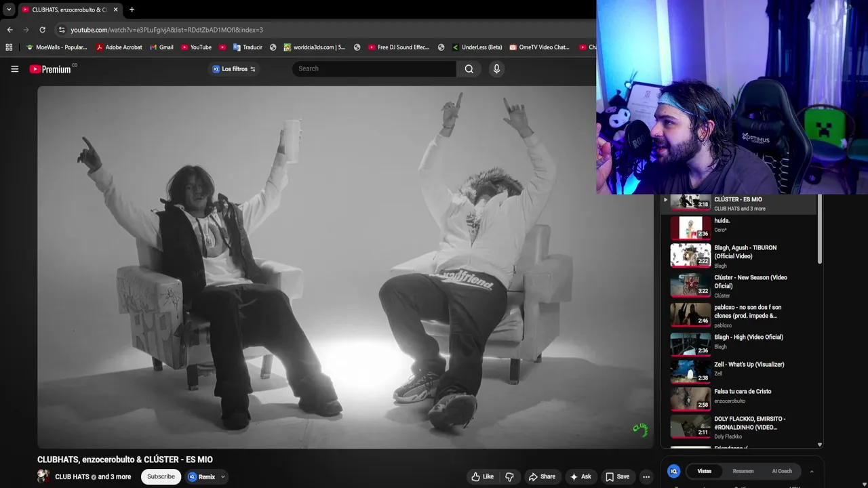This screenshot has width=868, height=488.
Task: Click the playlist panel scrollbar
Action: click(x=820, y=230)
